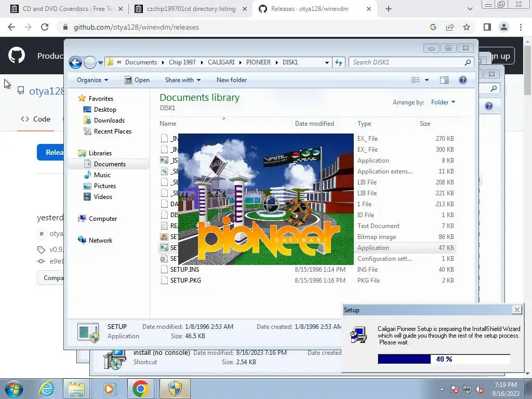The image size is (532, 399).
Task: Click Chip 1997 in breadcrumb path
Action: point(182,62)
